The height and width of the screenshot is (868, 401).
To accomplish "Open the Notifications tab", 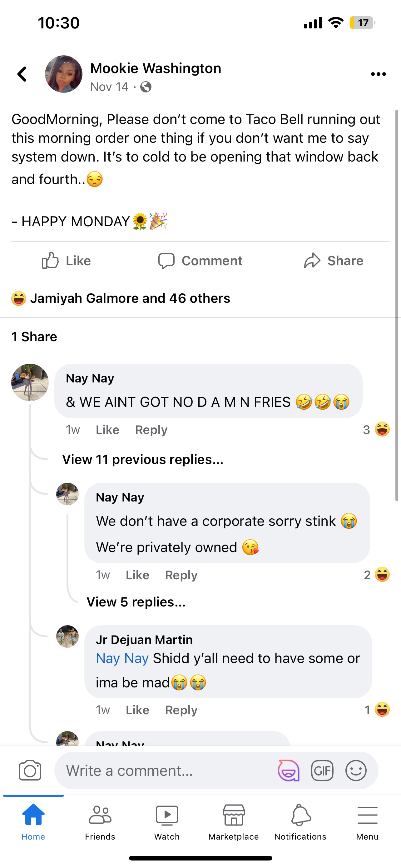I will (300, 821).
